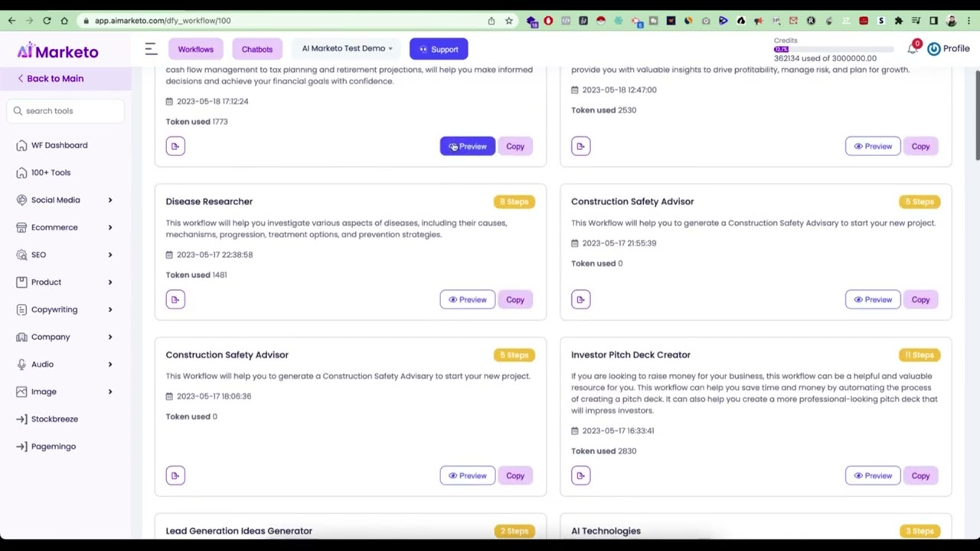Open the AI Marketo Test Demo dropdown
This screenshot has width=980, height=551.
pos(347,48)
